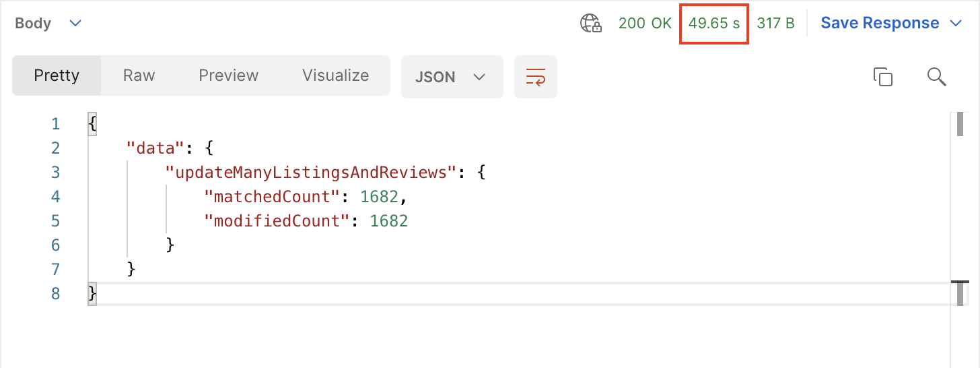
Task: Click the matchedCount value 1682
Action: (x=379, y=197)
